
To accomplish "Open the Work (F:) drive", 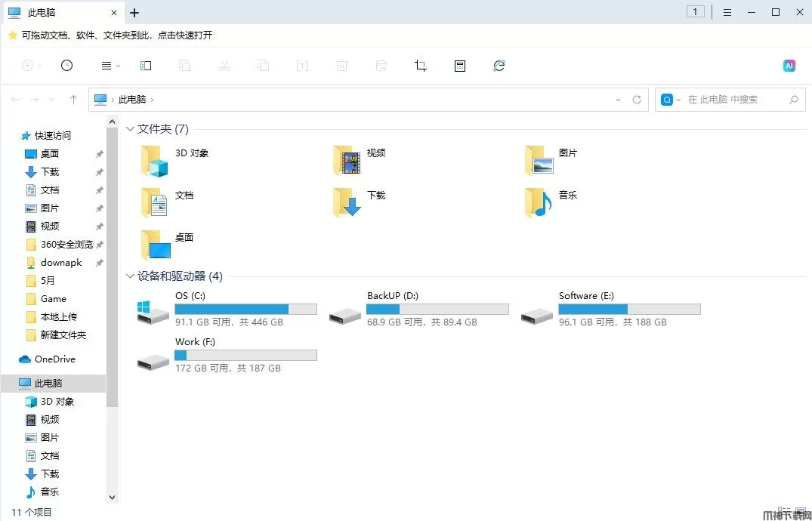I will [x=227, y=355].
